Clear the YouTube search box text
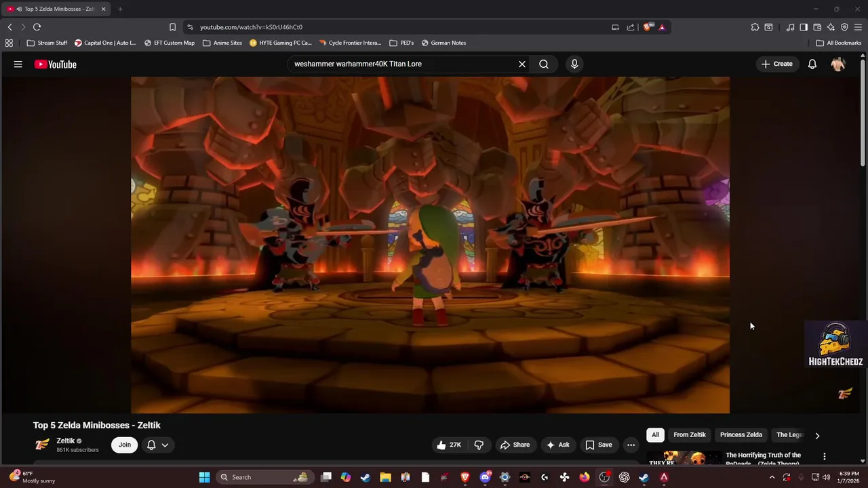Image resolution: width=868 pixels, height=488 pixels. pos(522,64)
